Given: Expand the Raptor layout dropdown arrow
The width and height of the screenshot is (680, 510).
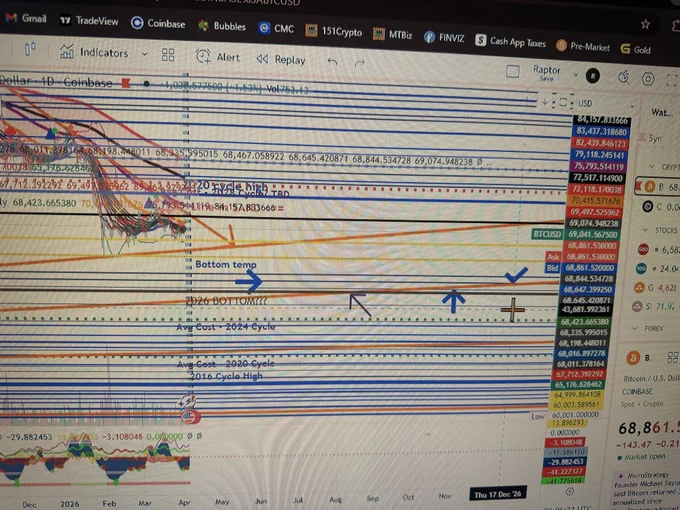Looking at the screenshot, I should coord(576,75).
